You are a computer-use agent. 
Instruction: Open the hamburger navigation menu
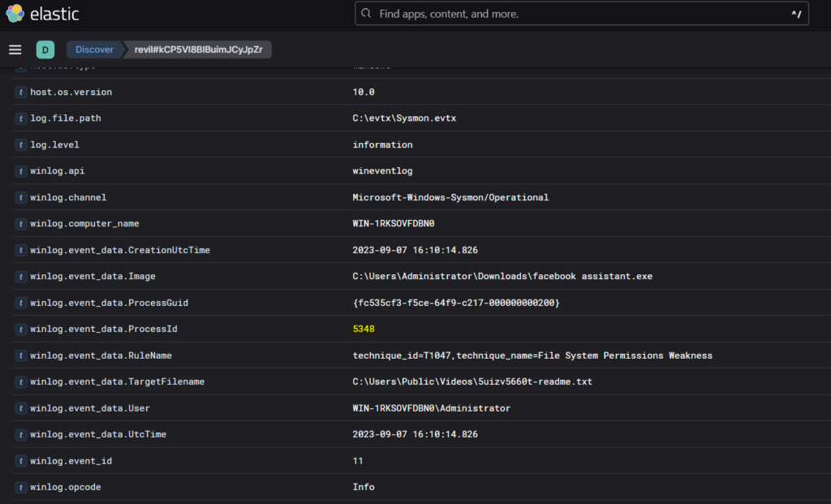pyautogui.click(x=15, y=50)
